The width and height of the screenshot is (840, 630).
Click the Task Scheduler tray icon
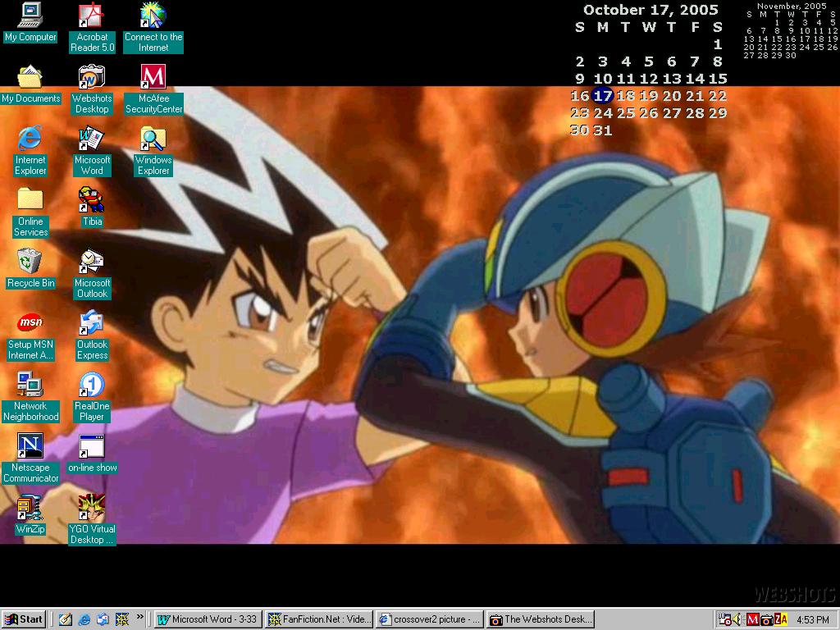pos(725,620)
